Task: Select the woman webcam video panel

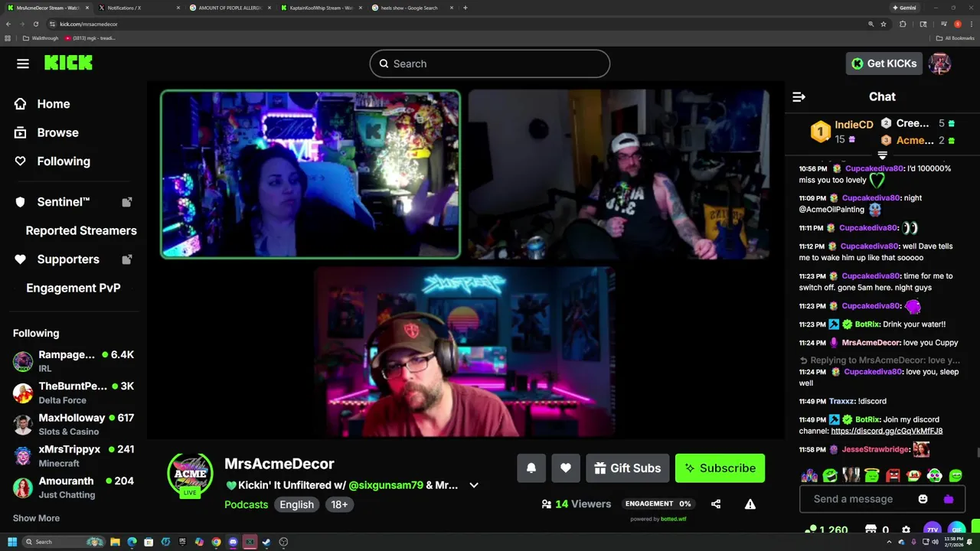Action: 310,174
